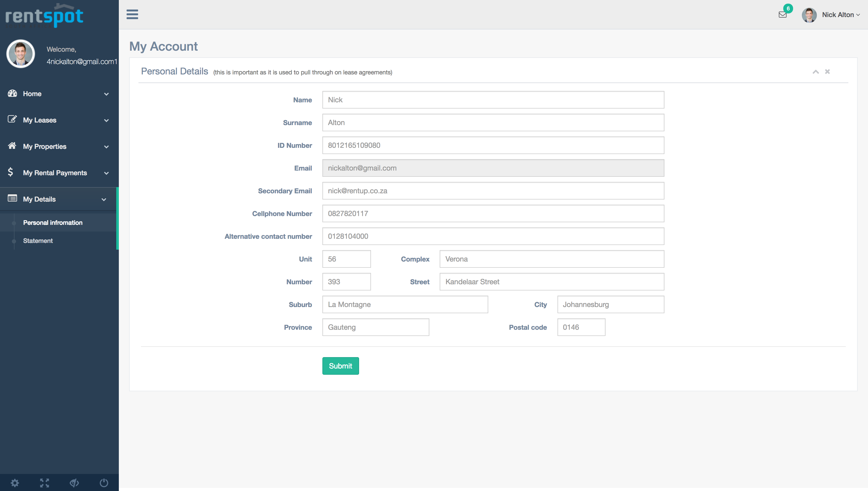Click the rentspot logo
This screenshot has height=491, width=868.
pyautogui.click(x=44, y=16)
